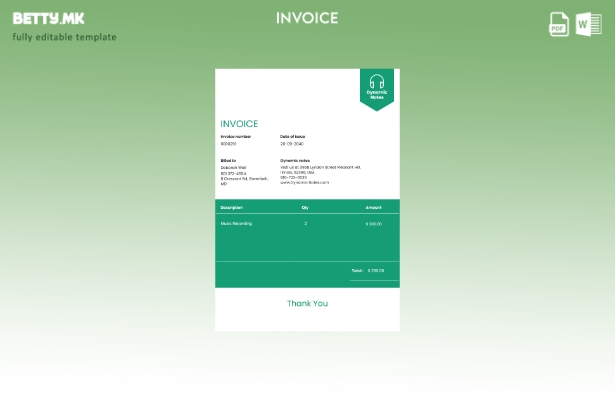Viewport: 615px width, 400px height.
Task: Select the Music Recording line item
Action: (236, 223)
